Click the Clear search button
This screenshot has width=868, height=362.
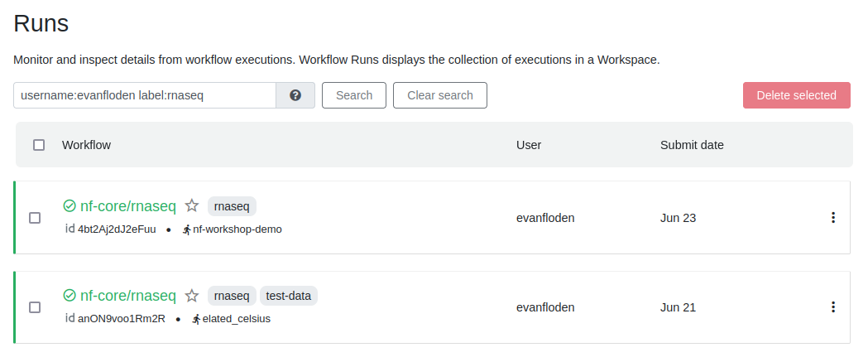[x=440, y=95]
